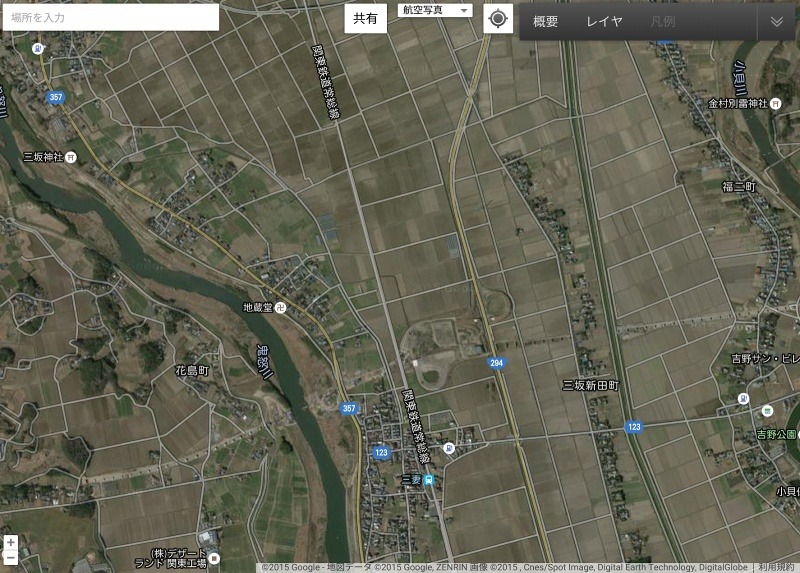Screen dimensions: 800x573
Task: Click the 三坂神社 label
Action: 43,157
